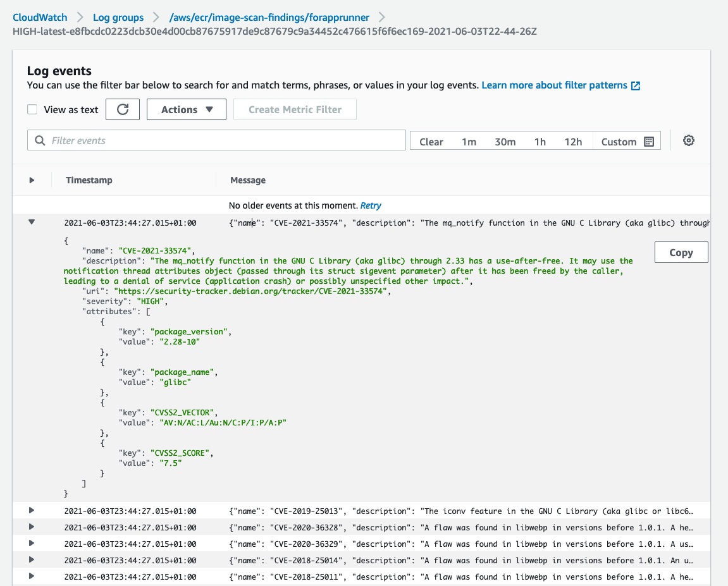Click the HIGH-latest log stream name text
The width and height of the screenshot is (728, 586).
[x=275, y=32]
